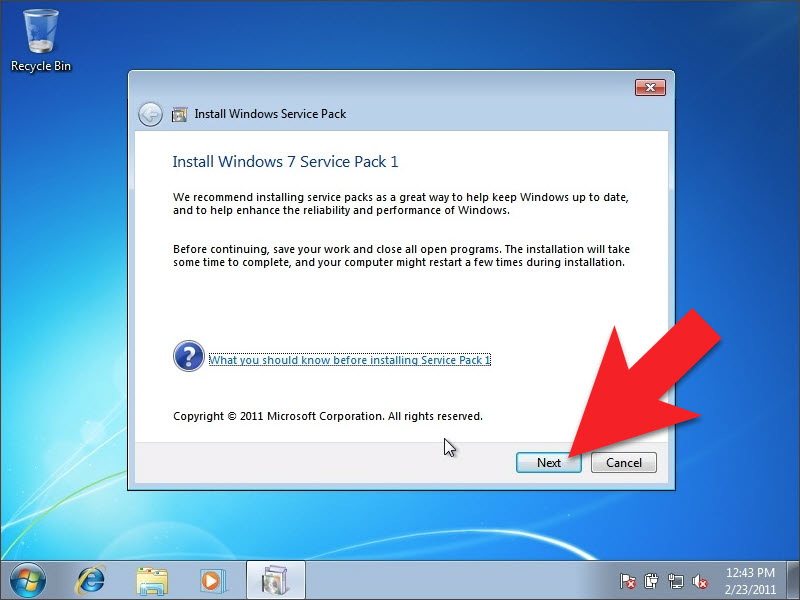Click the blue question mark help icon
This screenshot has height=600, width=800.
point(188,356)
